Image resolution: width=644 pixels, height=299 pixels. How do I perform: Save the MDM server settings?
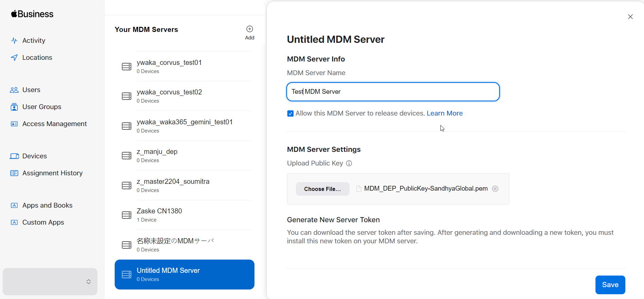(610, 285)
